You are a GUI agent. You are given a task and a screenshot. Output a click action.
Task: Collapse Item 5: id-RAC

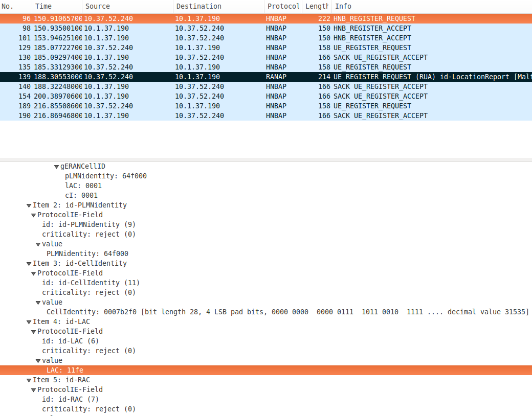pyautogui.click(x=29, y=380)
